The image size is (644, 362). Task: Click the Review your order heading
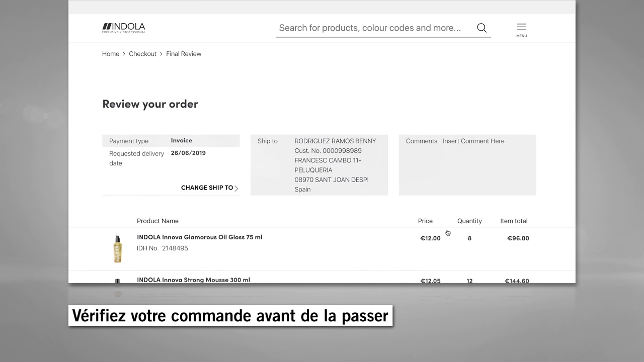[x=150, y=104]
